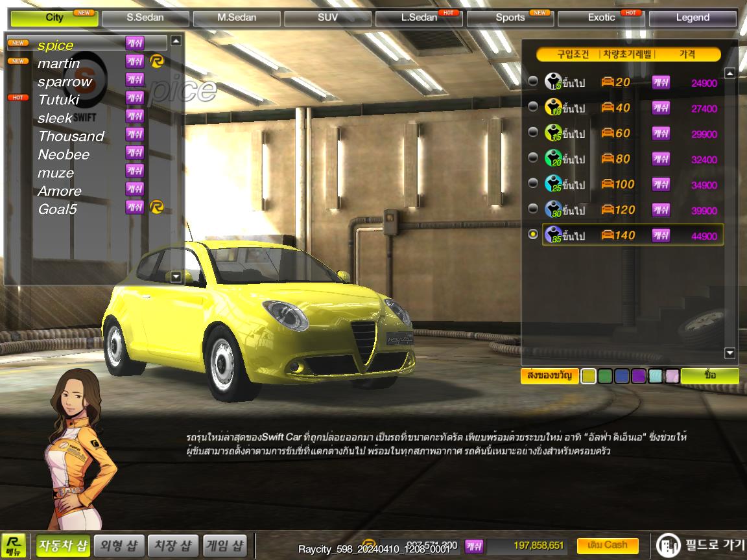Click the cash icon beside muze

[135, 171]
